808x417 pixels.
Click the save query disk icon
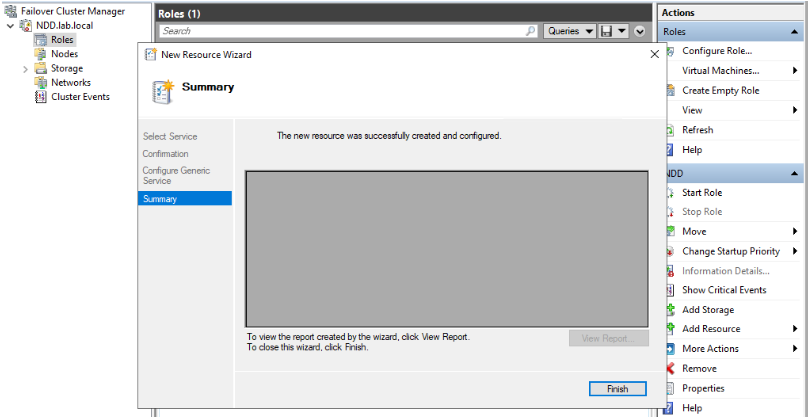point(607,31)
